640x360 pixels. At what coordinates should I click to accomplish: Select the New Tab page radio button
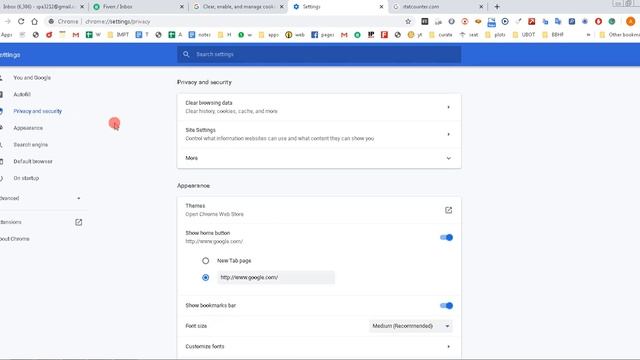click(x=205, y=260)
